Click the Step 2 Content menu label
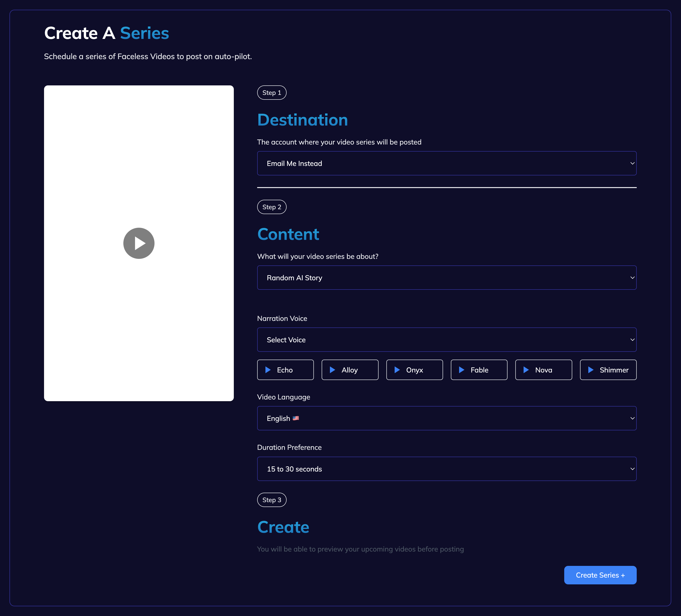 click(272, 207)
